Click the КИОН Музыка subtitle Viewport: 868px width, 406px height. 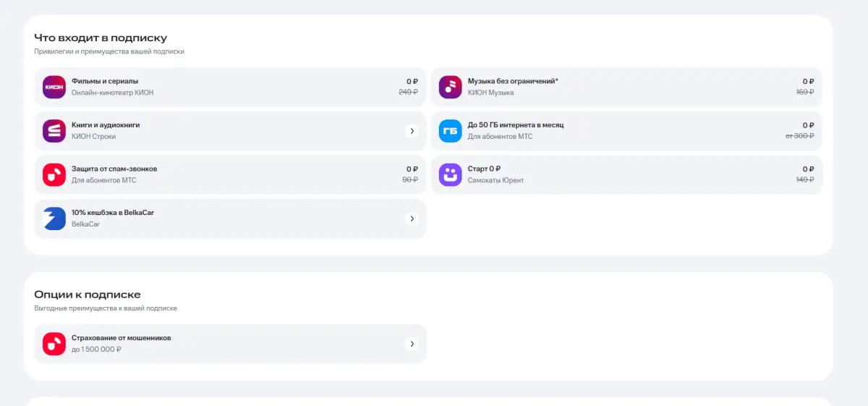click(491, 93)
